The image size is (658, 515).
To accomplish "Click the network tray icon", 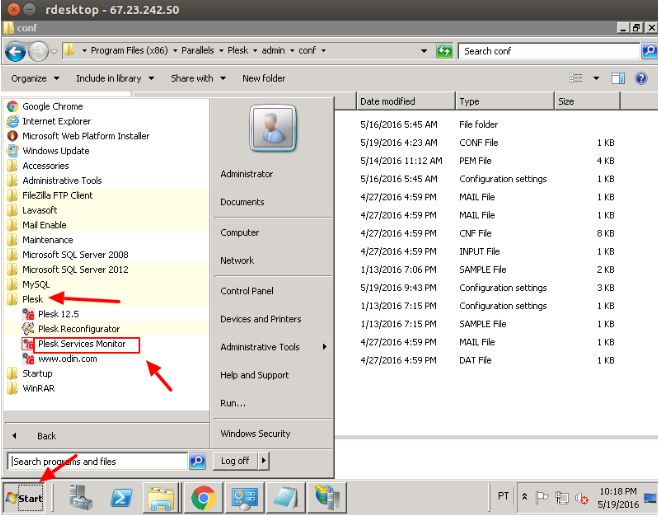I will pos(561,498).
